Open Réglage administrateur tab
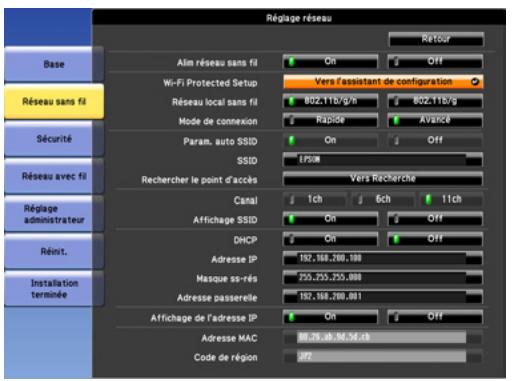The height and width of the screenshot is (381, 512). tap(53, 214)
